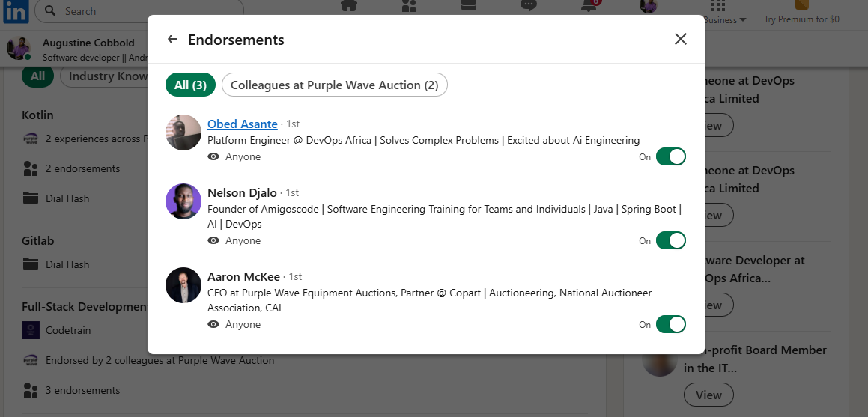Open the Messaging icon
Screen dimensions: 868x417
529,5
